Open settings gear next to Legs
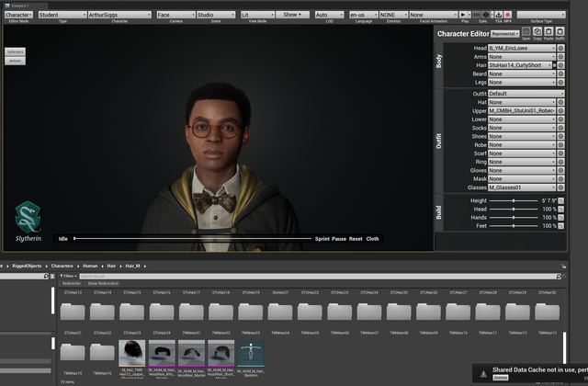Viewport: 588px width, 386px height. [560, 82]
